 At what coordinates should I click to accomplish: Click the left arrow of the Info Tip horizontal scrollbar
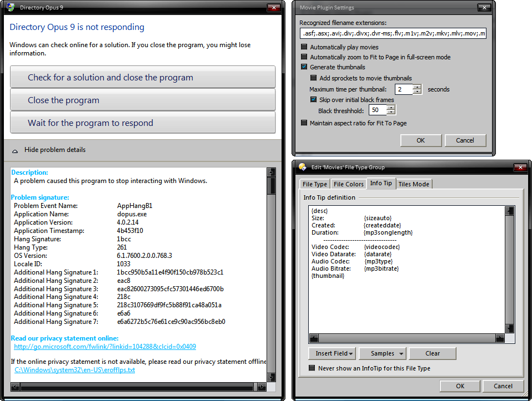(314, 338)
